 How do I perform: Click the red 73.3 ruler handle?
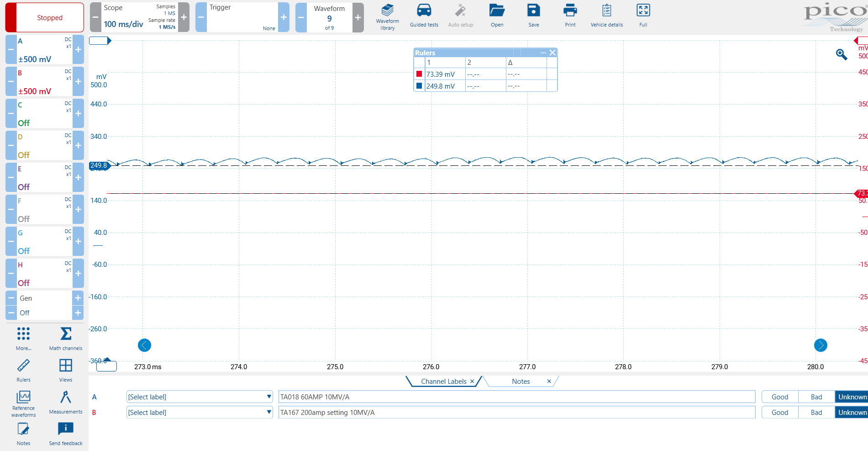(x=861, y=193)
